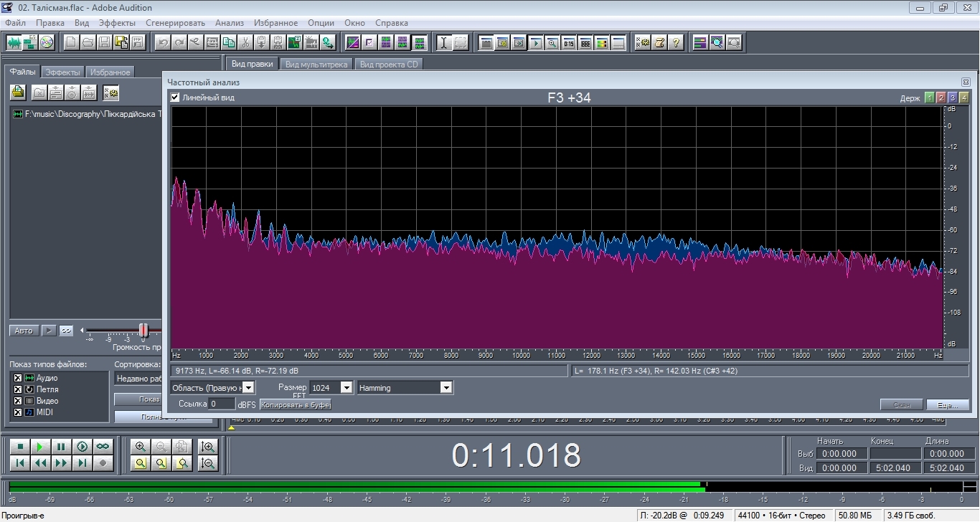Click the Еще... button
Viewport: 980px width, 522px height.
[947, 405]
